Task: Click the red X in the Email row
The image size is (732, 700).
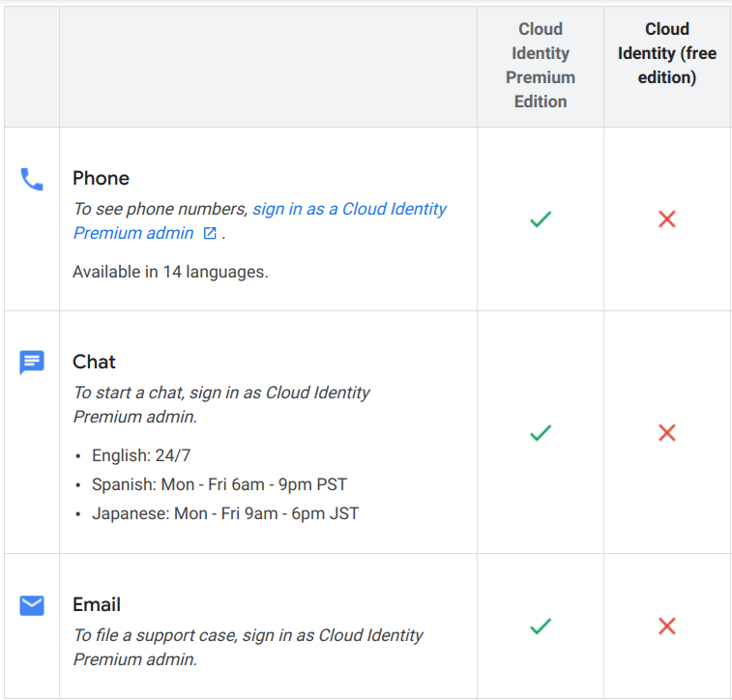Action: [667, 627]
